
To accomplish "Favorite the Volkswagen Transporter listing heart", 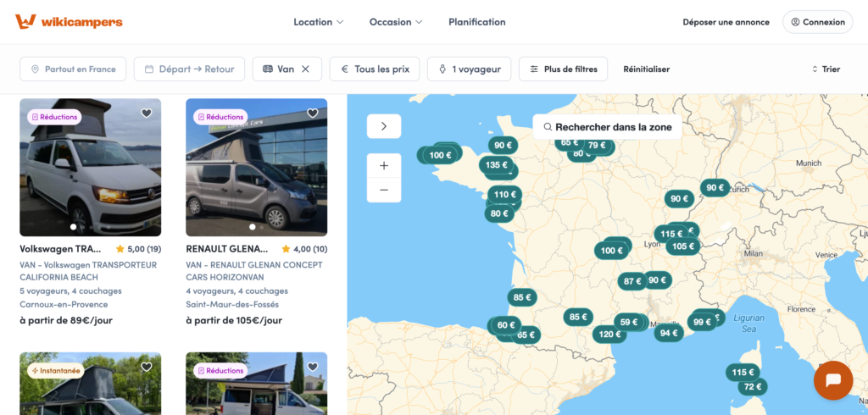I will [147, 113].
